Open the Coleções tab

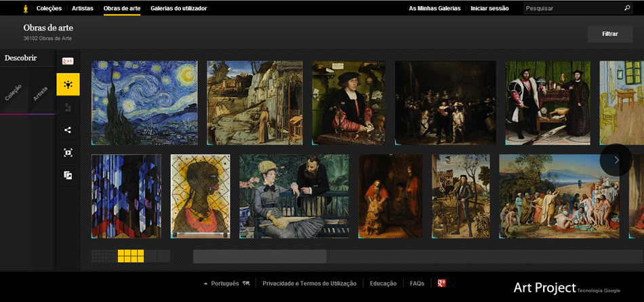tap(49, 9)
